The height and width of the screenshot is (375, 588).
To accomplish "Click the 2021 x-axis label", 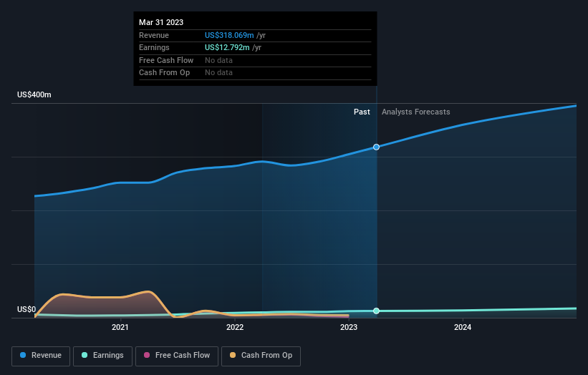I will click(x=120, y=328).
